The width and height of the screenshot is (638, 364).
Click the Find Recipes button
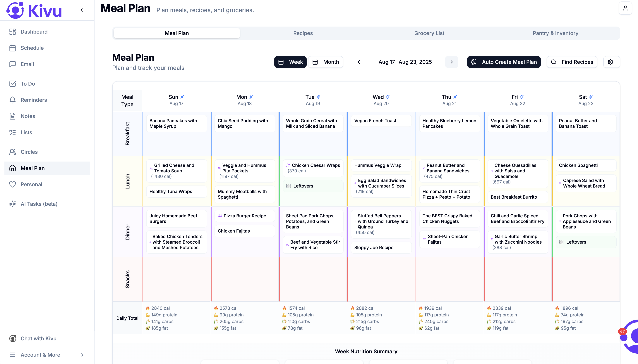572,62
